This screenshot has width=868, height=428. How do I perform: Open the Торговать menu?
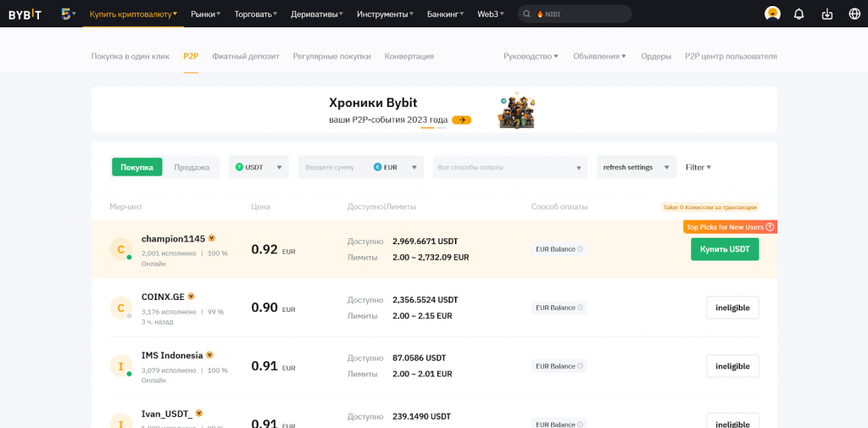point(256,14)
